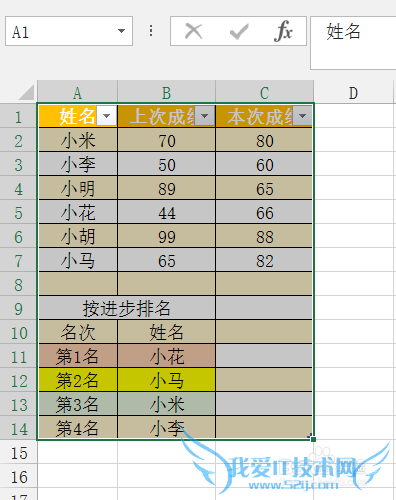Select the cell with value 70
The height and width of the screenshot is (500, 396).
click(x=167, y=140)
